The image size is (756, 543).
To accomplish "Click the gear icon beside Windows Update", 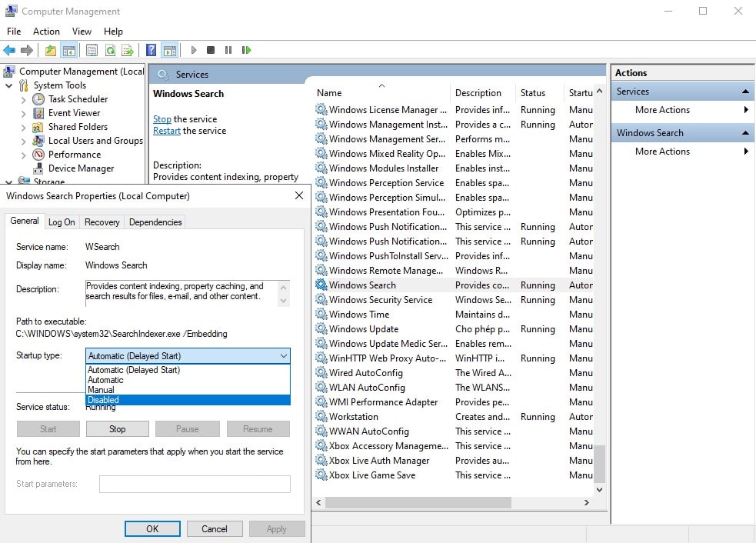I will [321, 329].
